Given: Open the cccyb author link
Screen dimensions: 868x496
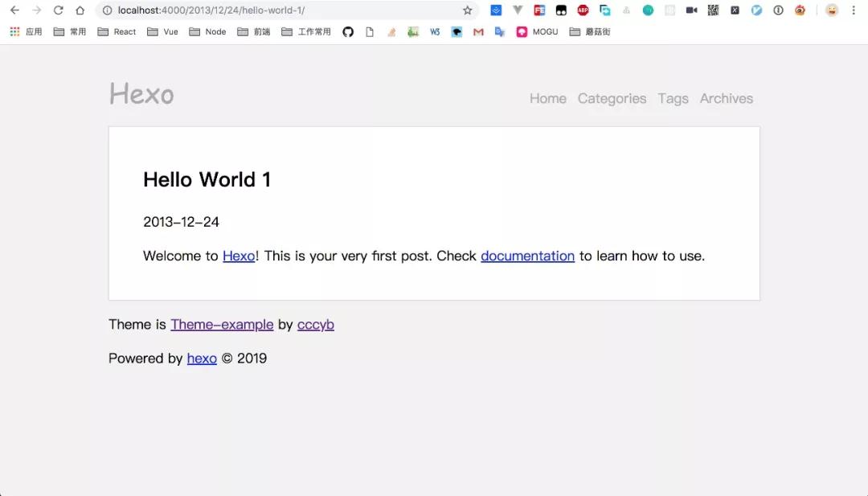Looking at the screenshot, I should coord(316,325).
